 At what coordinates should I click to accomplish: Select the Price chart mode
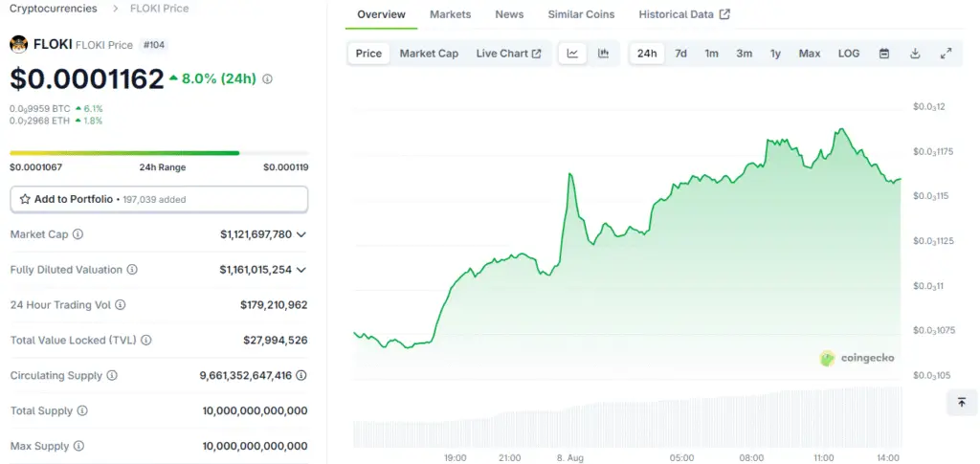click(x=368, y=54)
